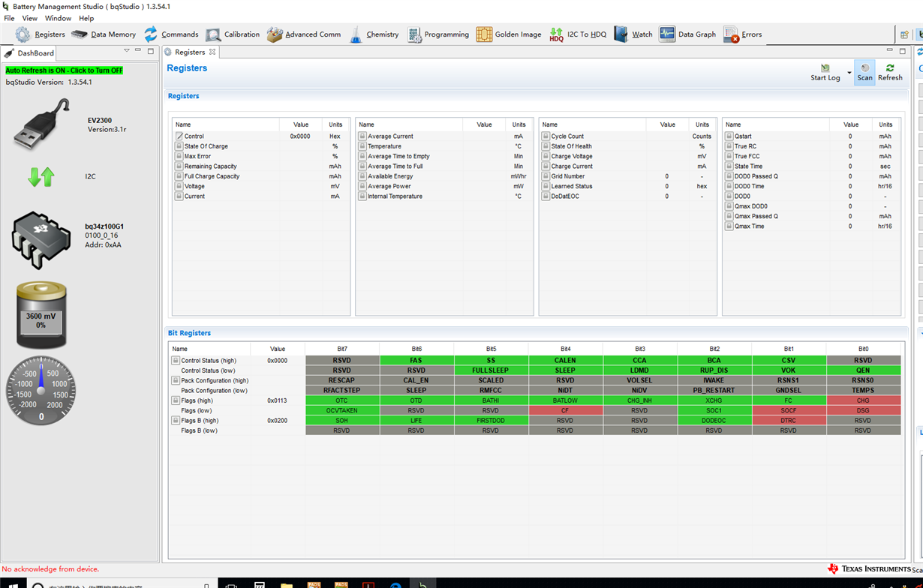Open the Data Graph view
Viewport: 923px width, 588px height.
[687, 34]
